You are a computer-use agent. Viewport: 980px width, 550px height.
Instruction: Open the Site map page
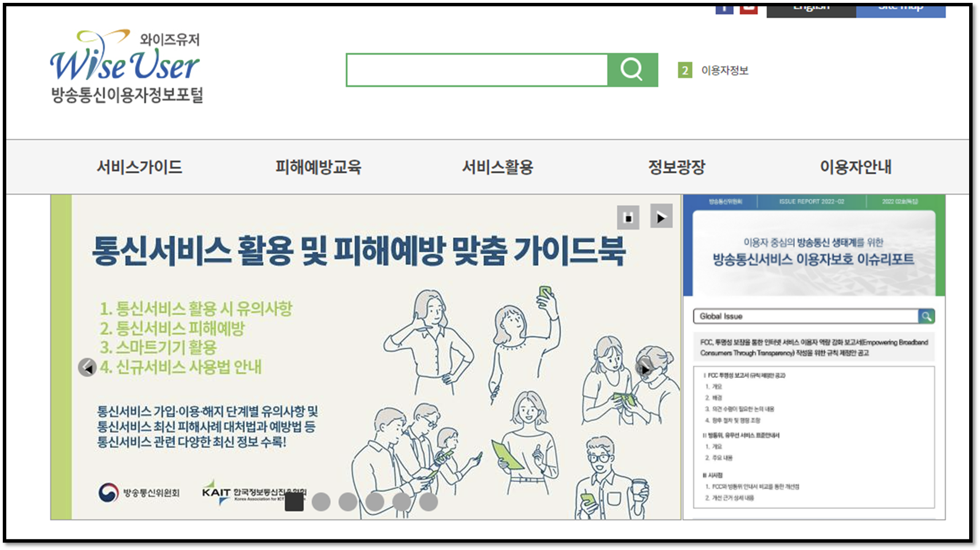901,6
